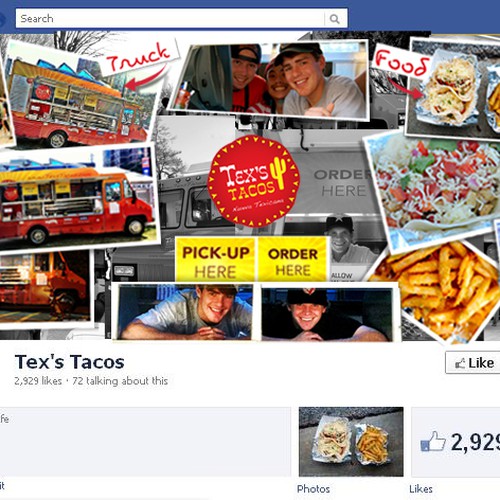
Task: Click the Tex's Tacos page title
Action: (x=70, y=362)
